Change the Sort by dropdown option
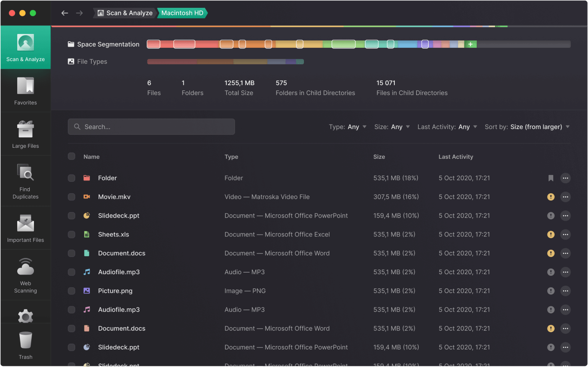Screen dimensions: 588x367 [x=527, y=127]
